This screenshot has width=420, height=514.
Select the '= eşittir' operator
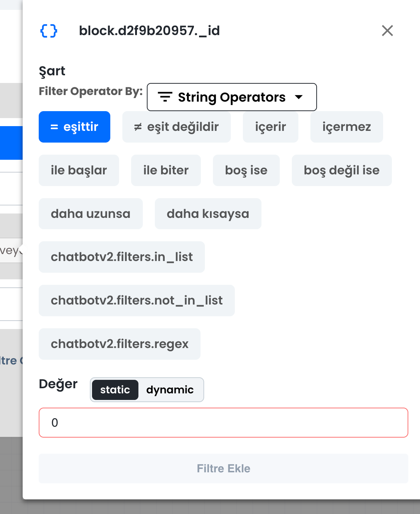tap(75, 127)
